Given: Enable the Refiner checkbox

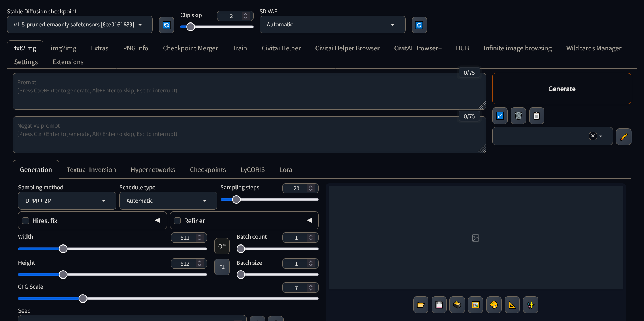Looking at the screenshot, I should [177, 221].
